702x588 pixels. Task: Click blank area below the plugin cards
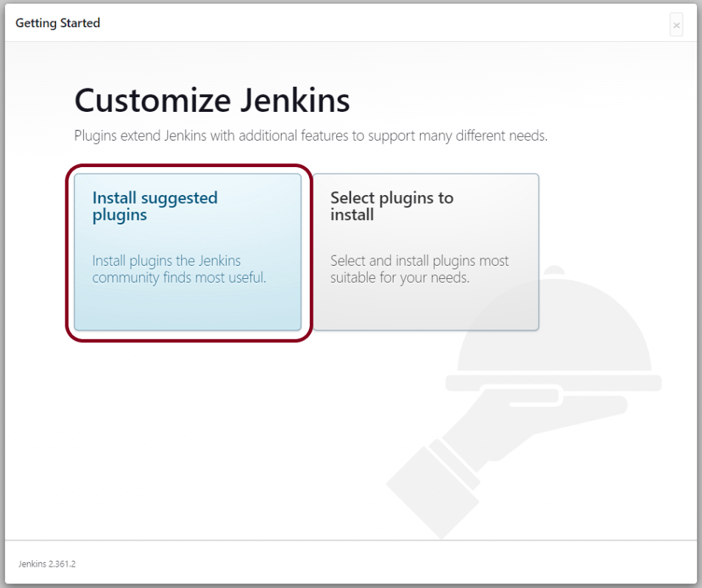[221, 442]
